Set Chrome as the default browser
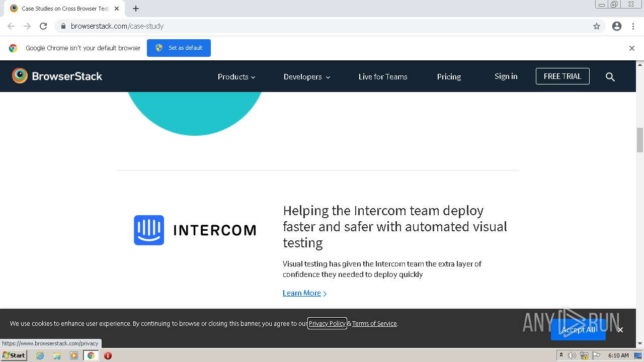This screenshot has width=644, height=362. coord(179,48)
